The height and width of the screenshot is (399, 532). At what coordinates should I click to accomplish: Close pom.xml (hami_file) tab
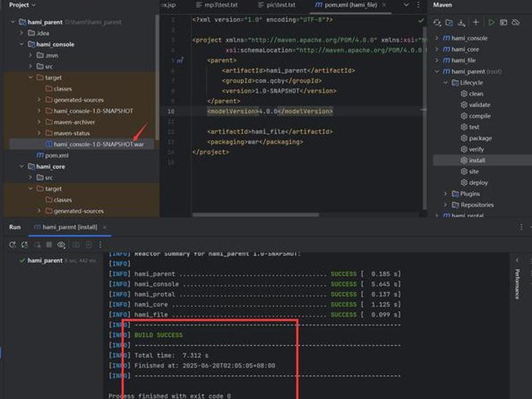tap(384, 5)
